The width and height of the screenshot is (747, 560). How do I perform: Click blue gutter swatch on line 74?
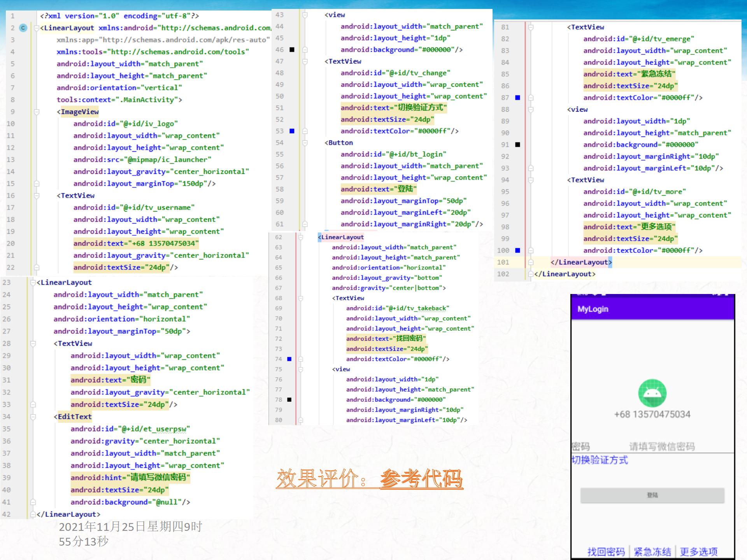(x=289, y=359)
